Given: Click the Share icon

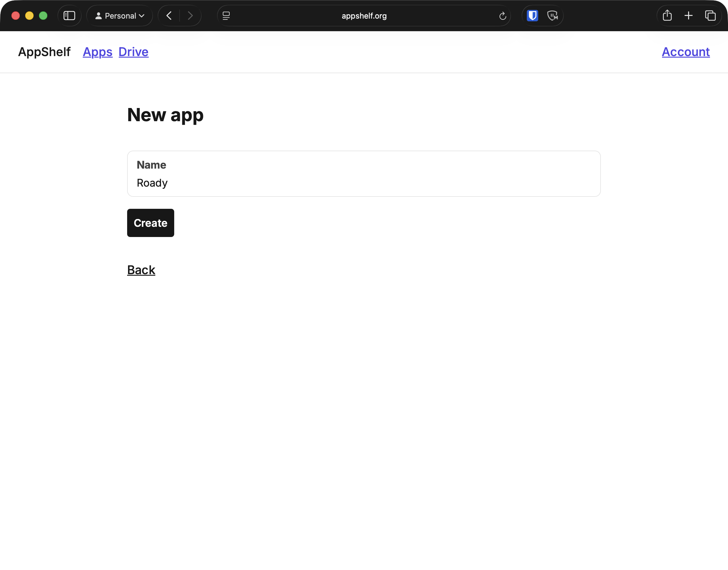Looking at the screenshot, I should 667,16.
